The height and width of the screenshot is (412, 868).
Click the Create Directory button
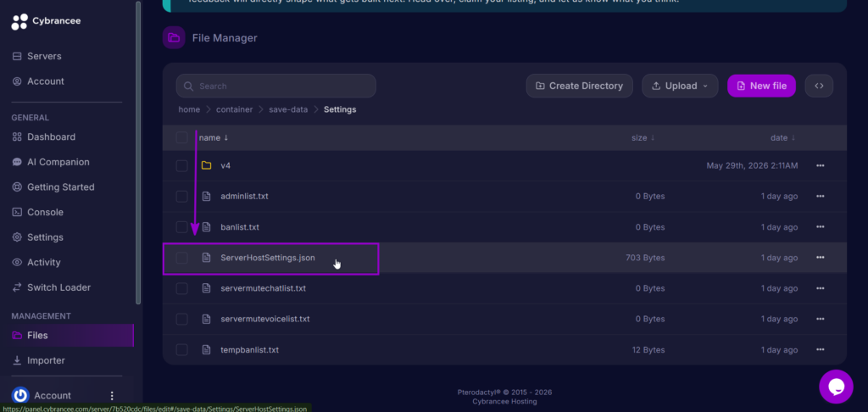[x=580, y=86]
